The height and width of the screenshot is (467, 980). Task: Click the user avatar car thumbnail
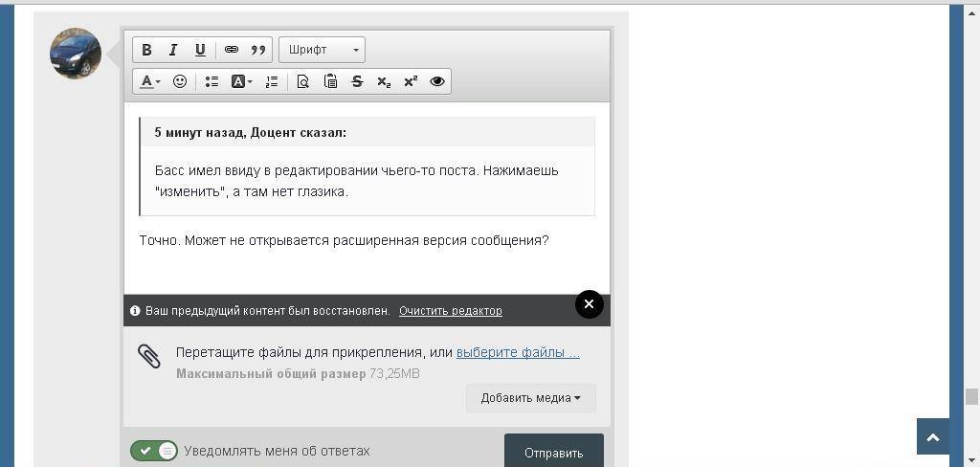tap(76, 54)
